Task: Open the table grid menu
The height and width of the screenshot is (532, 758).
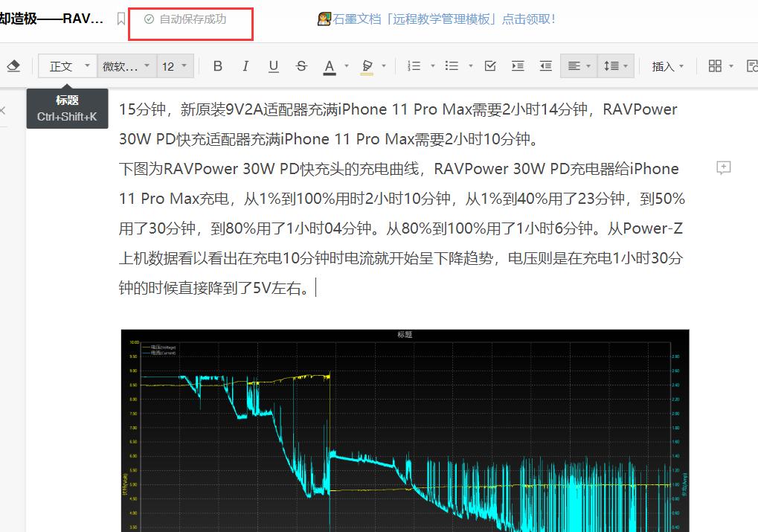Action: pyautogui.click(x=716, y=65)
